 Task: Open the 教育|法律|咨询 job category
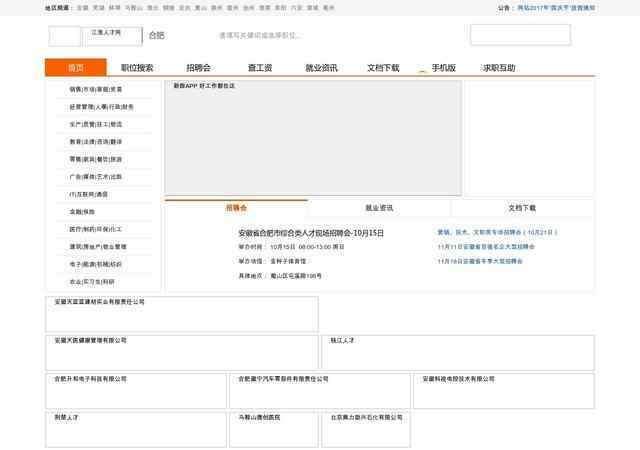pos(96,142)
